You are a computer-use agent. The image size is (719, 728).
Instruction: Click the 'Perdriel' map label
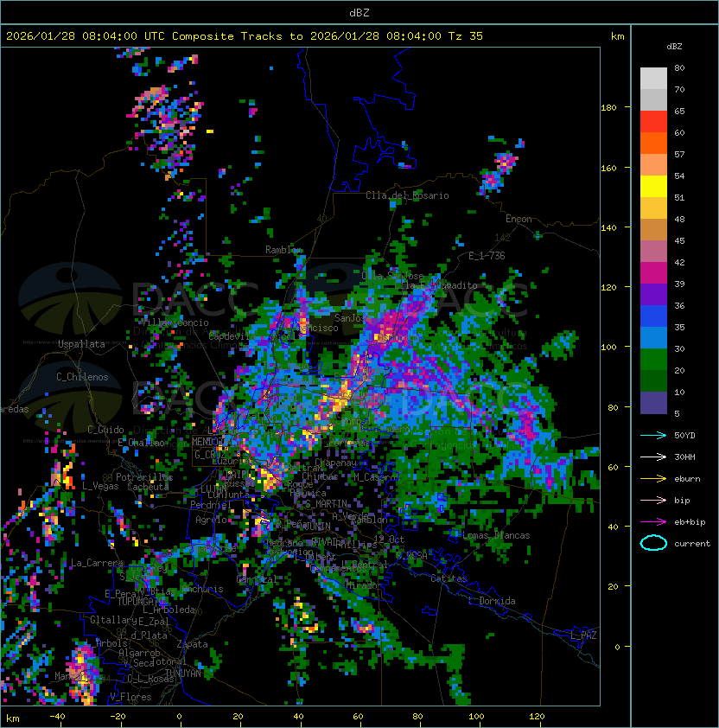point(211,504)
